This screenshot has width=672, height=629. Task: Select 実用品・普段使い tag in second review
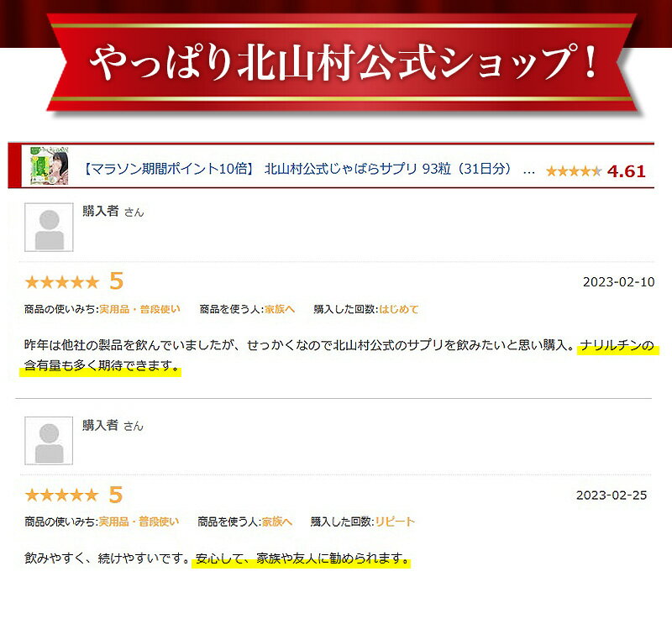click(x=139, y=522)
